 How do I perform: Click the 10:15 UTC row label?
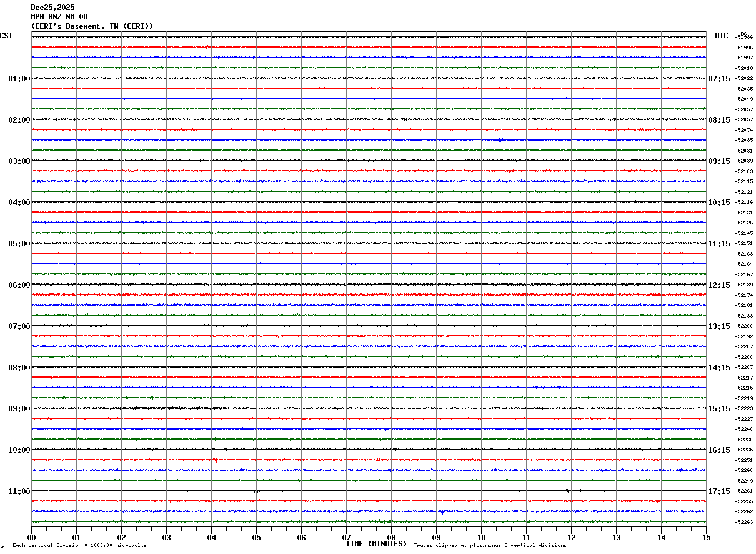point(719,203)
